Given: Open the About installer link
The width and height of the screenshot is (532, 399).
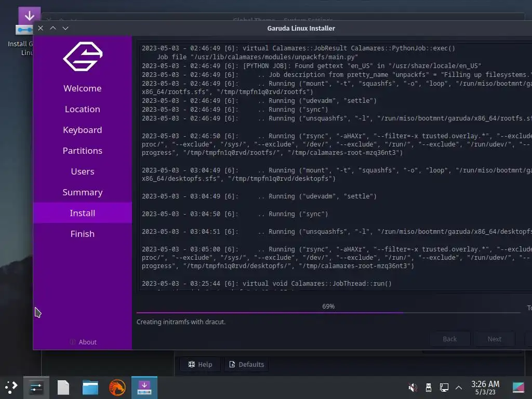Looking at the screenshot, I should click(83, 342).
